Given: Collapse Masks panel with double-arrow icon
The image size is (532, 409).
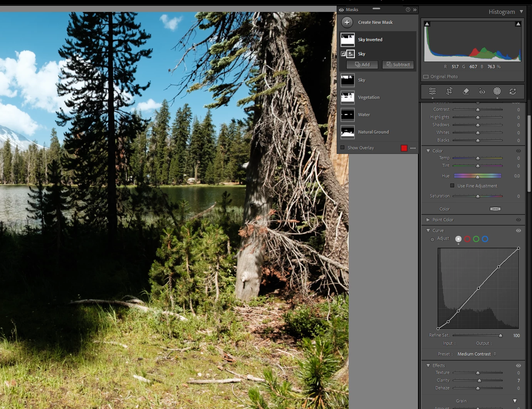Looking at the screenshot, I should coord(415,10).
